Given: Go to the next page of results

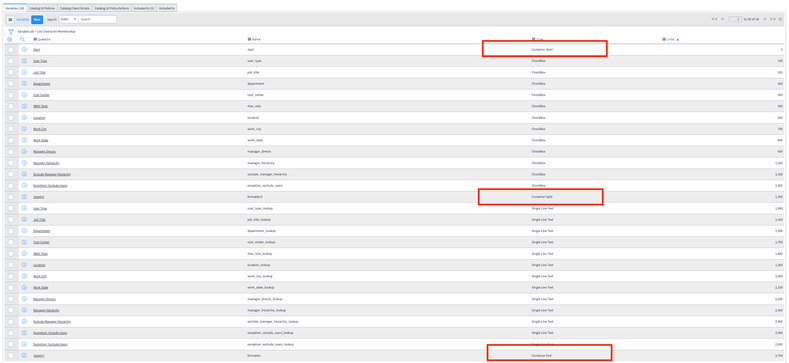Looking at the screenshot, I should pos(765,19).
